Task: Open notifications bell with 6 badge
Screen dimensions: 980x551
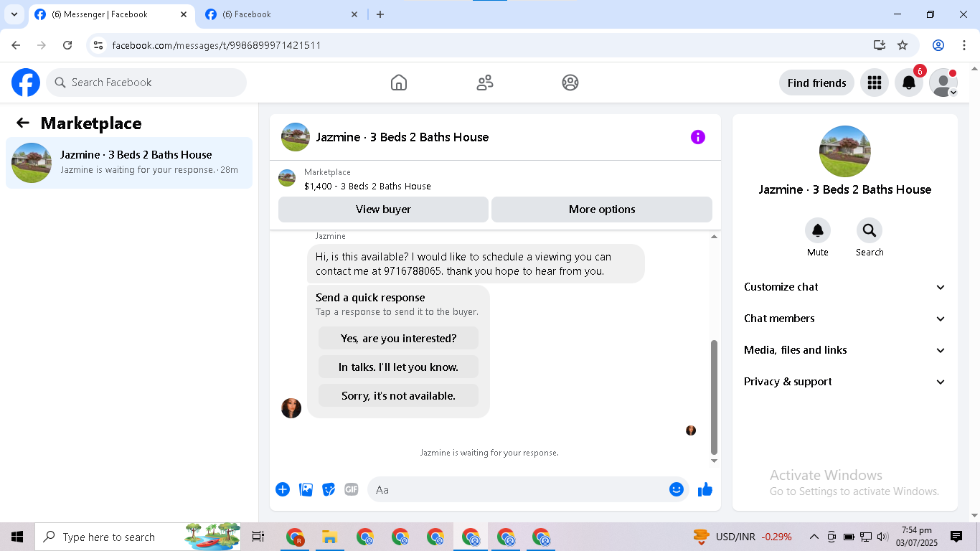Action: [909, 83]
